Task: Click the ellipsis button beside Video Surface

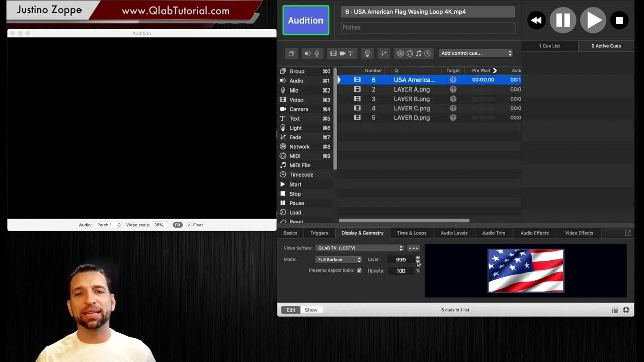Action: pos(413,248)
